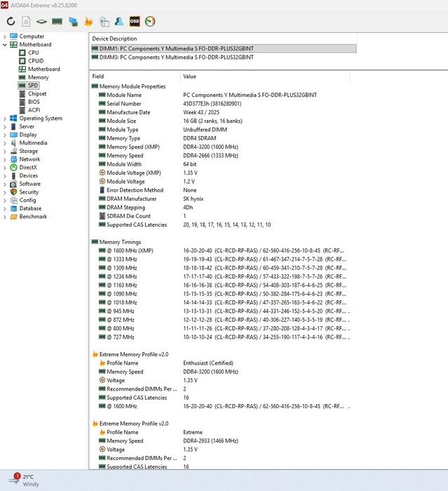The width and height of the screenshot is (448, 491).
Task: Click the user profile toolbar icon
Action: (119, 21)
